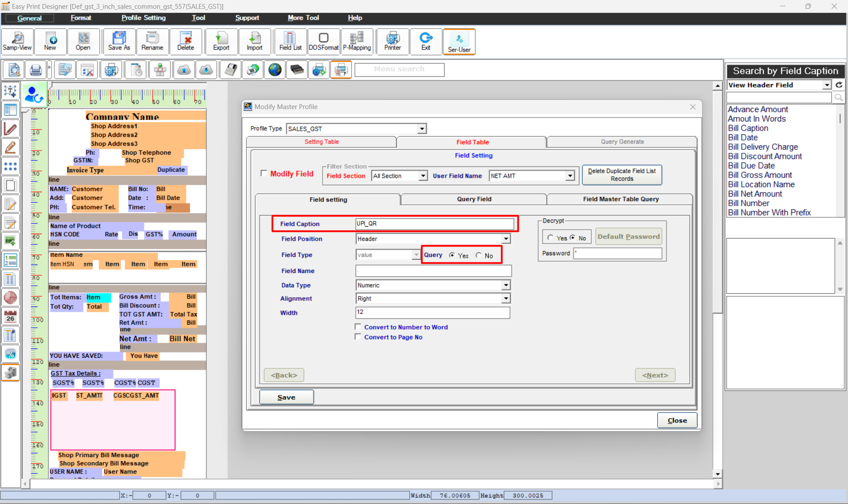Click the Printer toolbar icon
This screenshot has width=848, height=504.
point(392,42)
